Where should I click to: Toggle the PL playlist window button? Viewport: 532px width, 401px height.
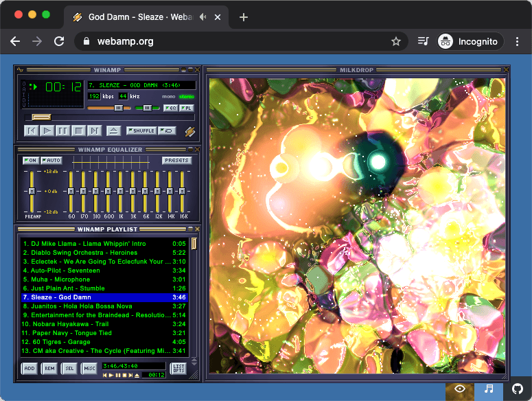point(187,108)
